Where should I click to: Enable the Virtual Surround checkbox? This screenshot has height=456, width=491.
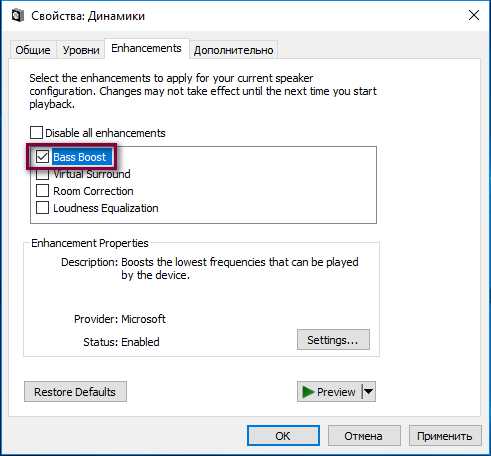click(42, 174)
